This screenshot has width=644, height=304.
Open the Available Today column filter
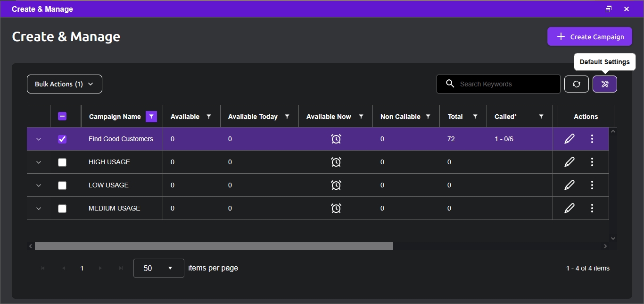(287, 117)
